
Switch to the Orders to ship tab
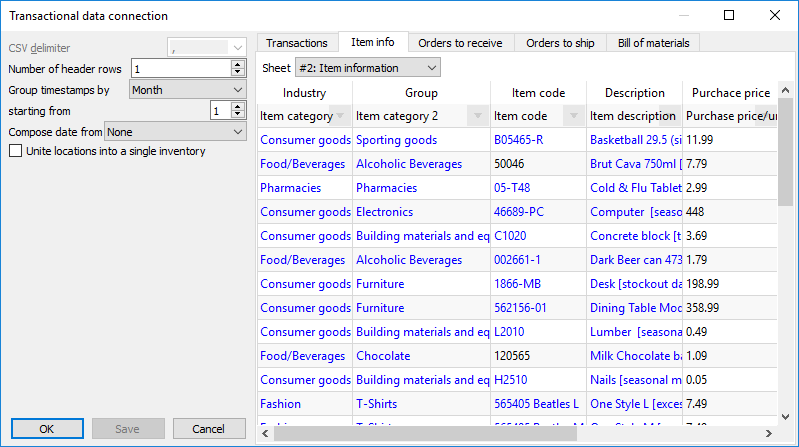[x=560, y=43]
